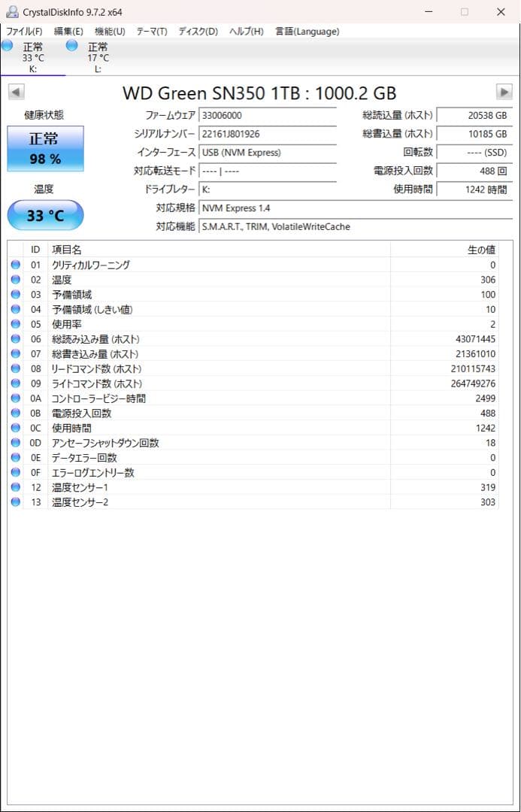Select the raw value 2499
This screenshot has height=812, width=521.
tap(485, 398)
